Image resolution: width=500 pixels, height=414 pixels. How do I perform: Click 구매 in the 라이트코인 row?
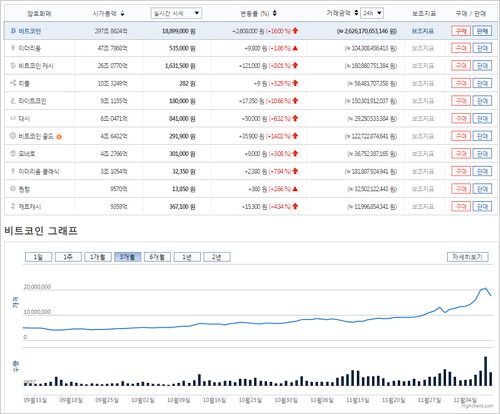point(461,101)
